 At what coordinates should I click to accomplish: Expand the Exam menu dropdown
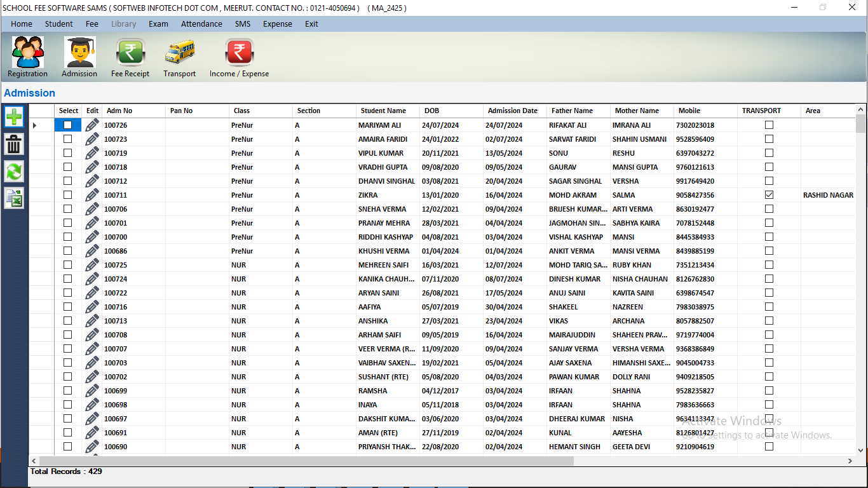[158, 24]
